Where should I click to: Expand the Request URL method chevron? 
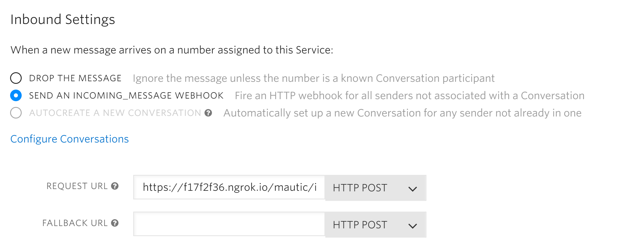[x=413, y=189]
